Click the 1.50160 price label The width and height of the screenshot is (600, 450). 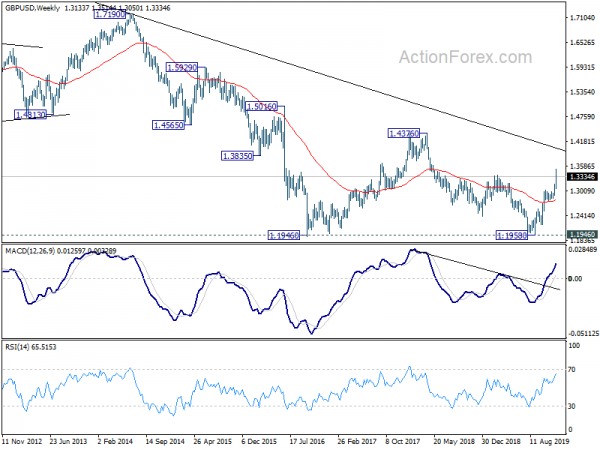(x=261, y=106)
